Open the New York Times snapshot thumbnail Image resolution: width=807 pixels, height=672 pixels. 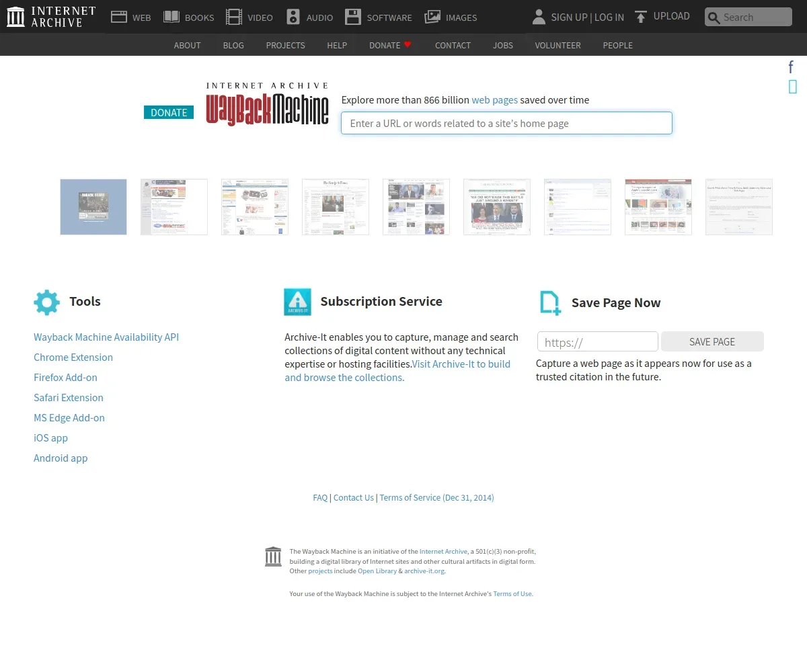tap(336, 207)
